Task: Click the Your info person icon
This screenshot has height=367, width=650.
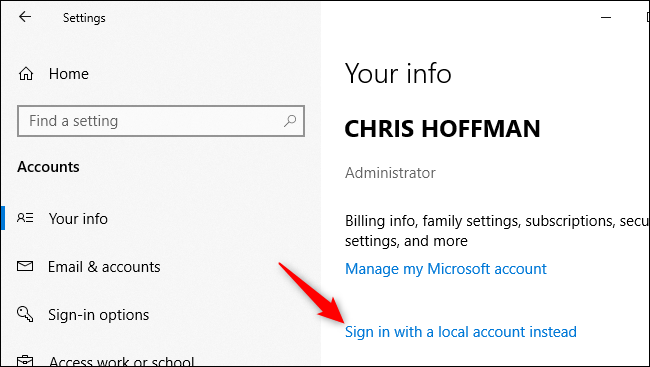Action: tap(25, 218)
